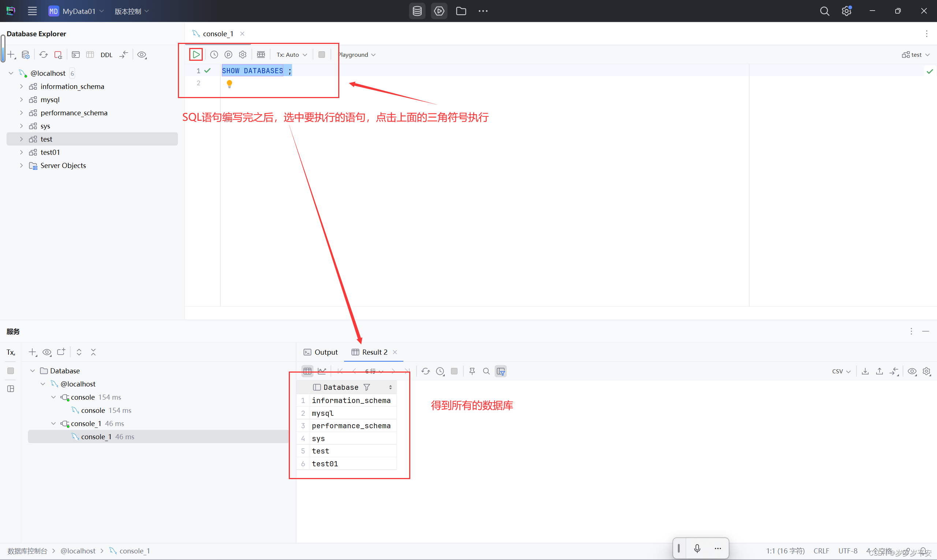This screenshot has width=937, height=560.
Task: Open the Playground mode dropdown
Action: pos(356,54)
